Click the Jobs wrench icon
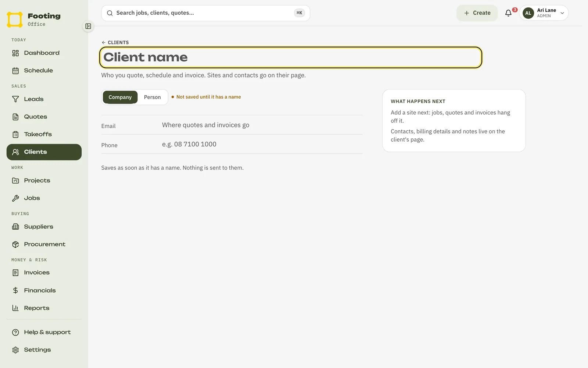The height and width of the screenshot is (368, 588). (x=15, y=198)
